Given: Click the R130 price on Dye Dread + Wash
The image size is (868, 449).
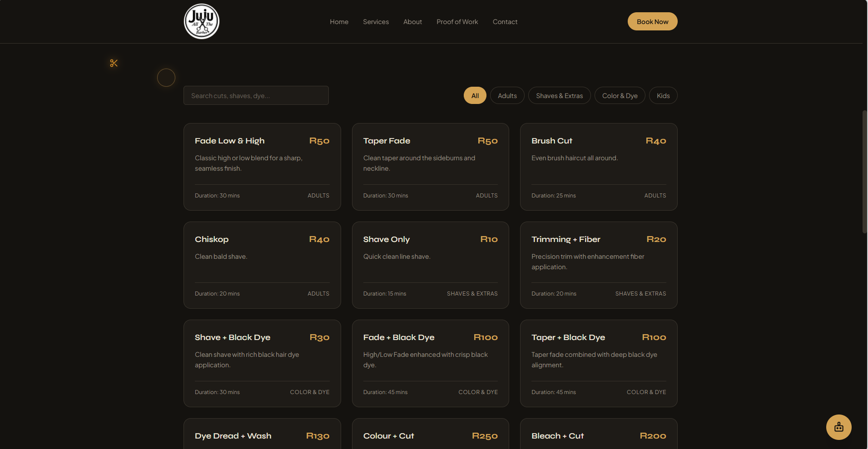Looking at the screenshot, I should [x=318, y=436].
